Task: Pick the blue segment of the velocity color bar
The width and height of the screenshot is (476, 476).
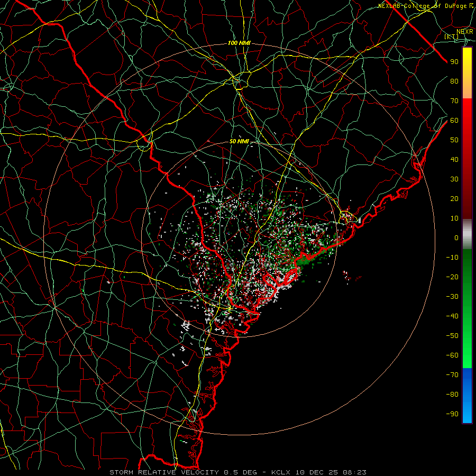Action: coord(467,396)
